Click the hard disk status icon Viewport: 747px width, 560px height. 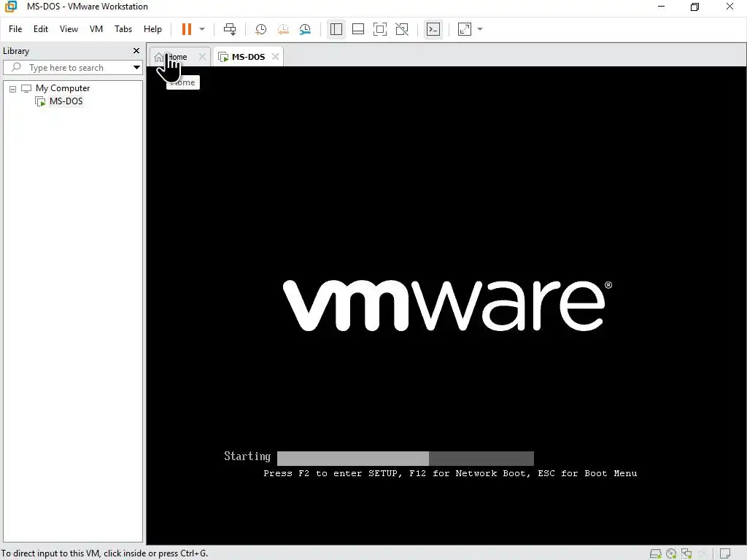pyautogui.click(x=656, y=553)
